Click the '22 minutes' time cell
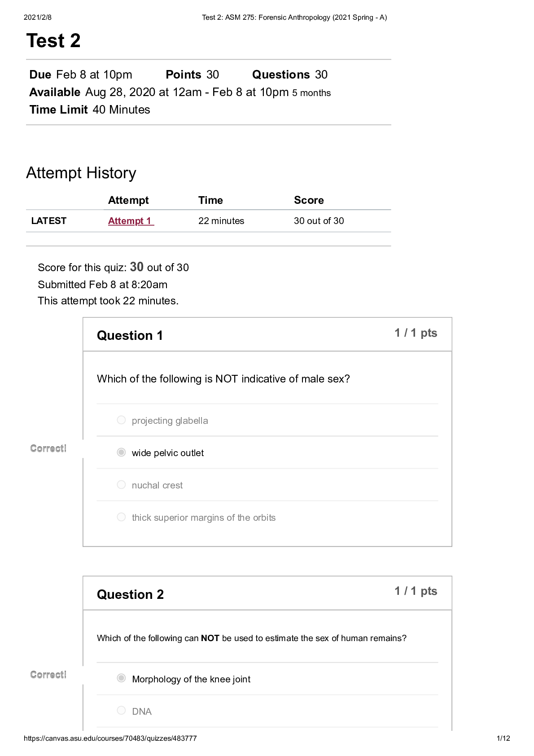534x756 pixels. pos(221,221)
